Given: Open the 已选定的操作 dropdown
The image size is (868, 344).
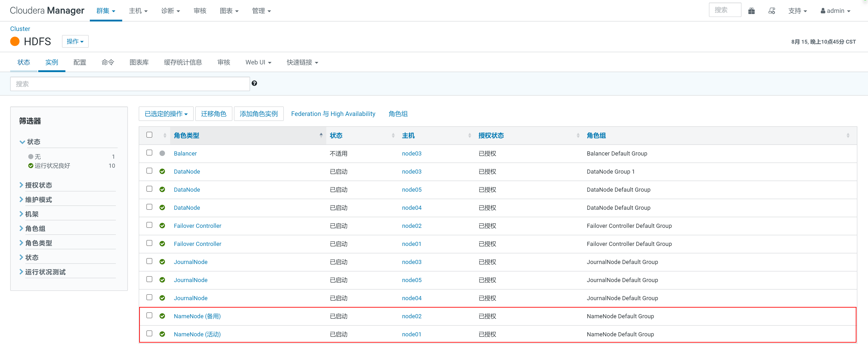Looking at the screenshot, I should (166, 114).
